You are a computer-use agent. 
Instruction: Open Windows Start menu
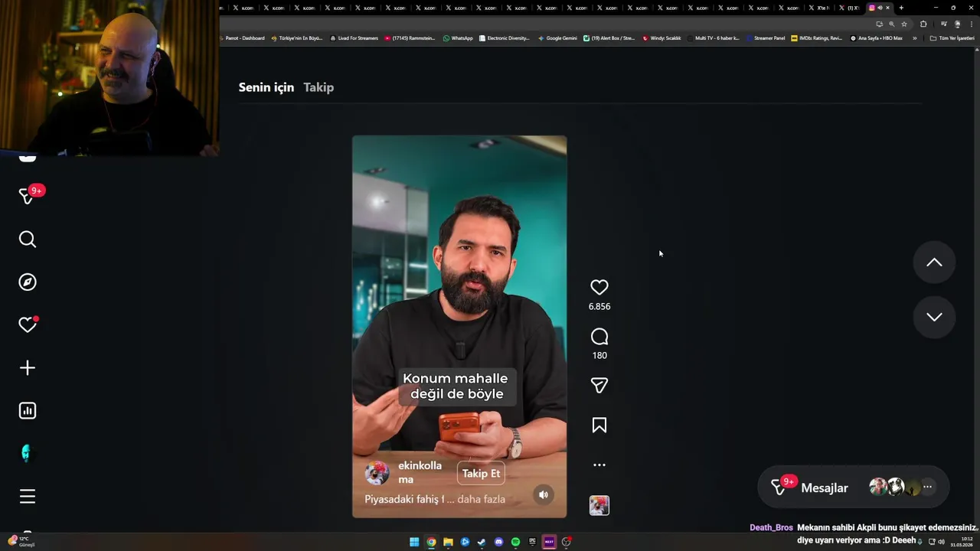point(414,542)
